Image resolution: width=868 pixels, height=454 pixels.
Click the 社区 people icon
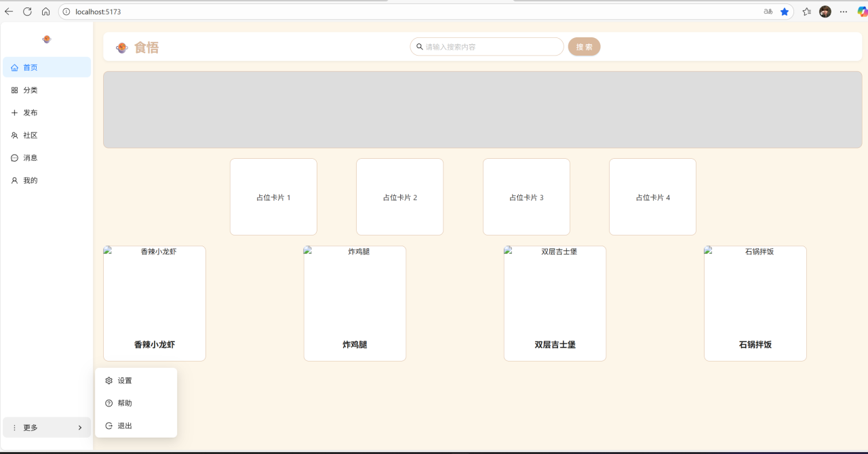pyautogui.click(x=14, y=135)
